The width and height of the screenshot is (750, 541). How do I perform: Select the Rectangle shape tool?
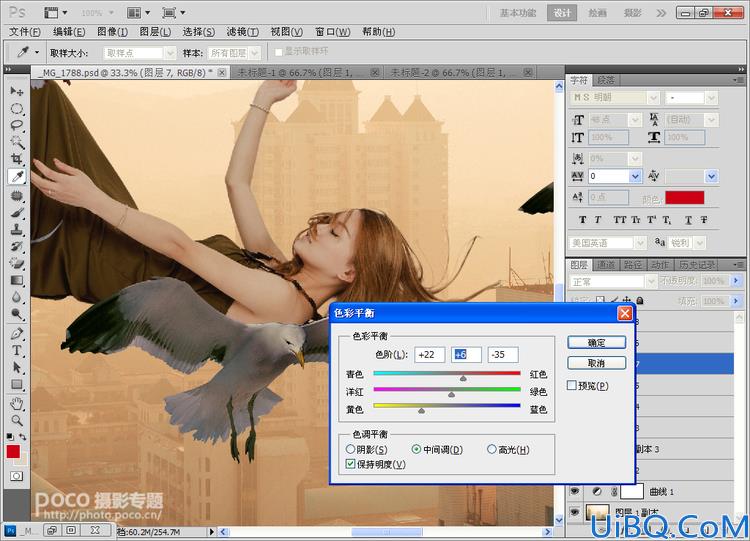[x=17, y=384]
